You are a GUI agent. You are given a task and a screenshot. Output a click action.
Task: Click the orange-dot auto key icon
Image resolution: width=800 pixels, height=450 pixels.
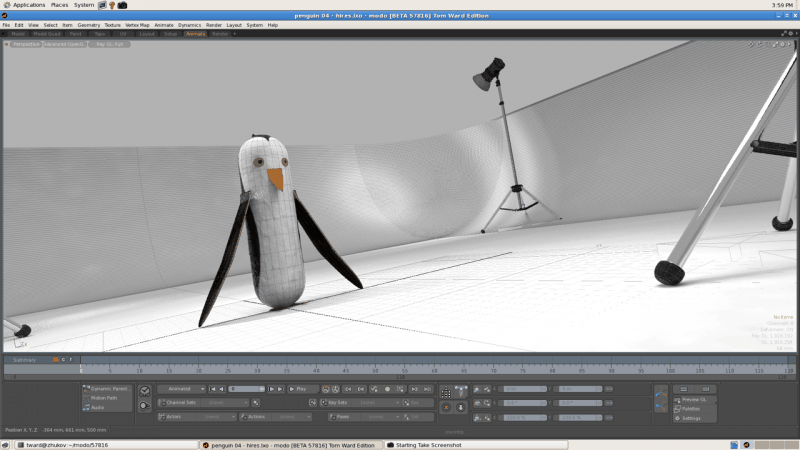[x=326, y=389]
